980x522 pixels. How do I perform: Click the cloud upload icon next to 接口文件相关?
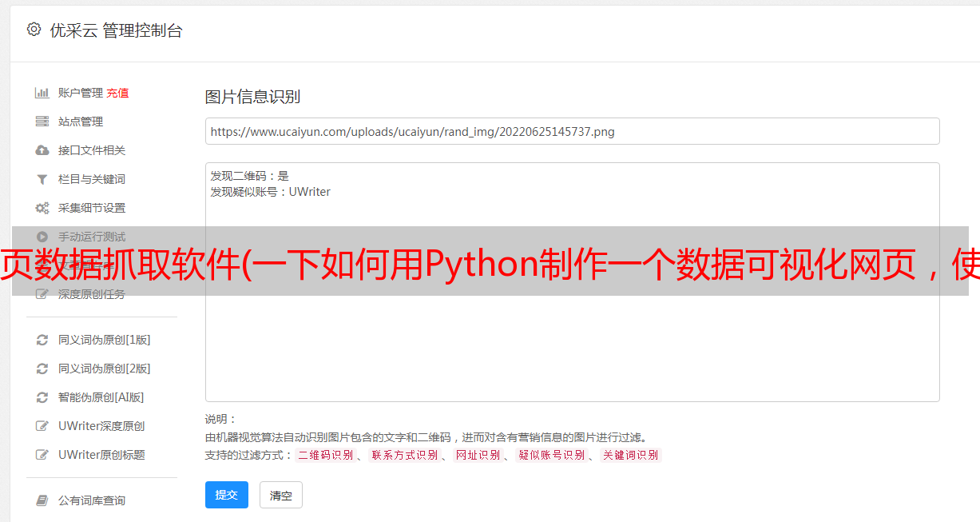pyautogui.click(x=42, y=150)
